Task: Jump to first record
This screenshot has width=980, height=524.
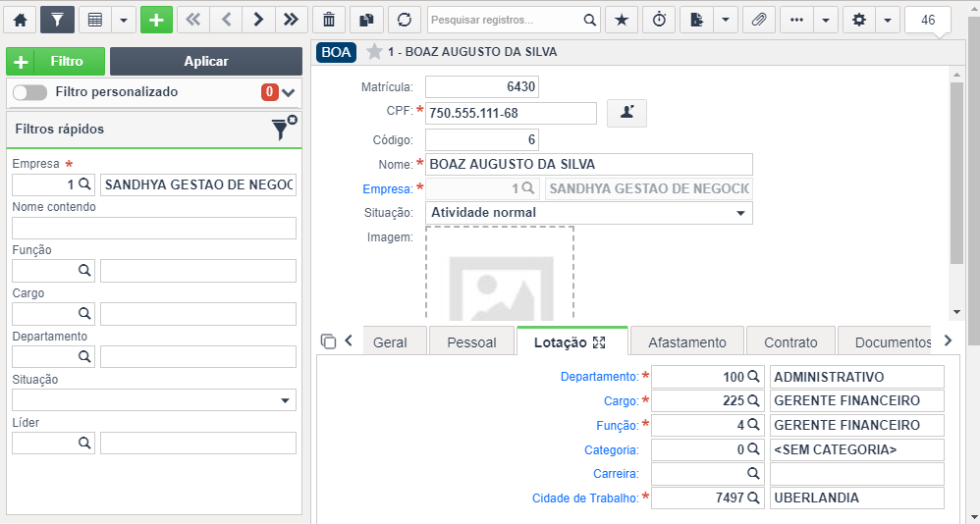Action: (x=193, y=20)
